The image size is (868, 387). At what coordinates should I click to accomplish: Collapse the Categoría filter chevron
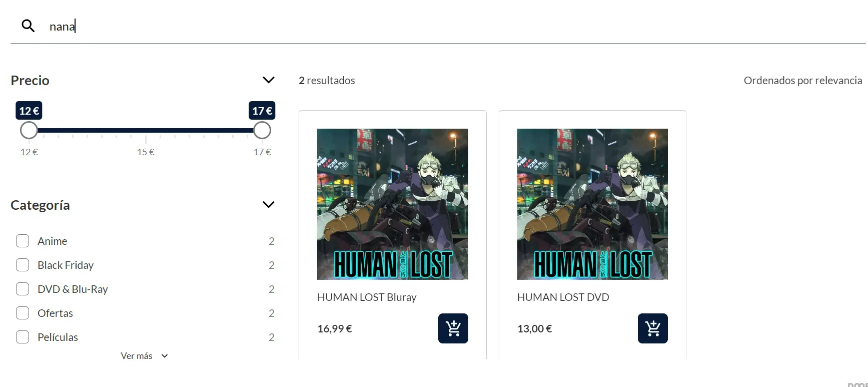point(269,205)
